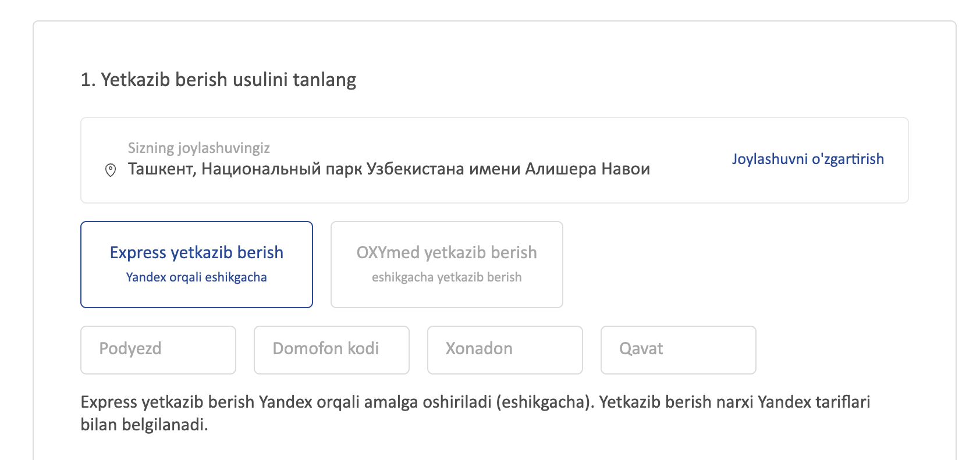Focus the Podyezd input field

click(x=158, y=350)
